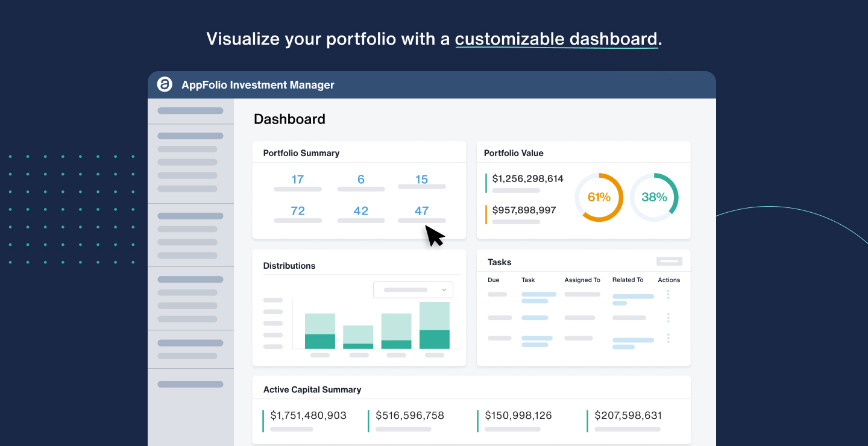Click the 38% green donut chart
Viewport: 868px width, 446px height.
click(655, 197)
